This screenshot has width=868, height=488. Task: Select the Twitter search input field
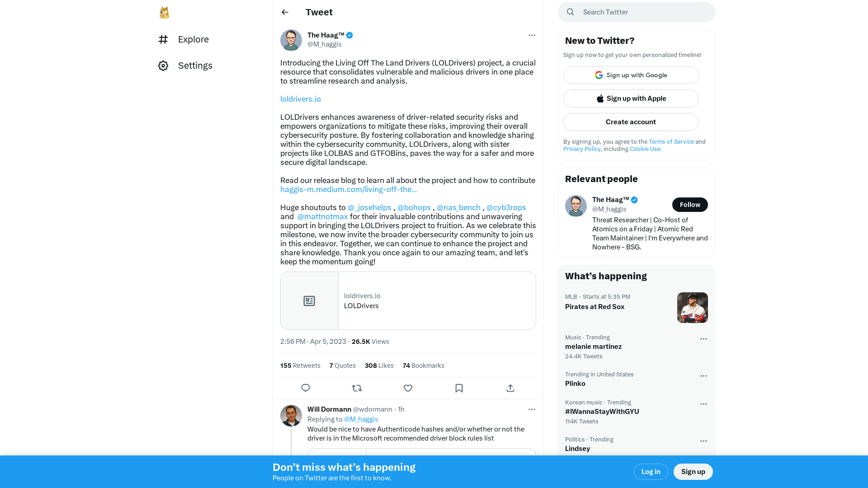(x=636, y=12)
